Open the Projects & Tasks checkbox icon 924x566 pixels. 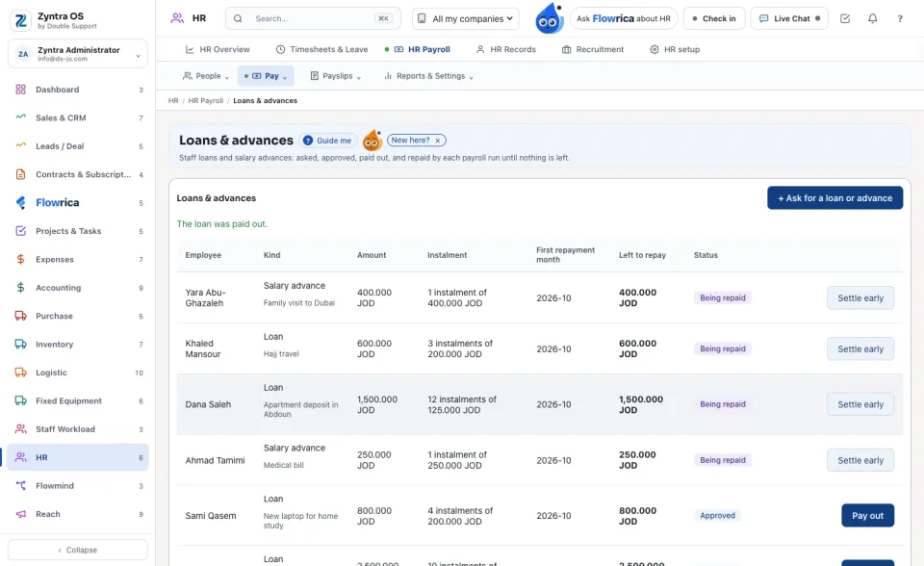pyautogui.click(x=20, y=231)
